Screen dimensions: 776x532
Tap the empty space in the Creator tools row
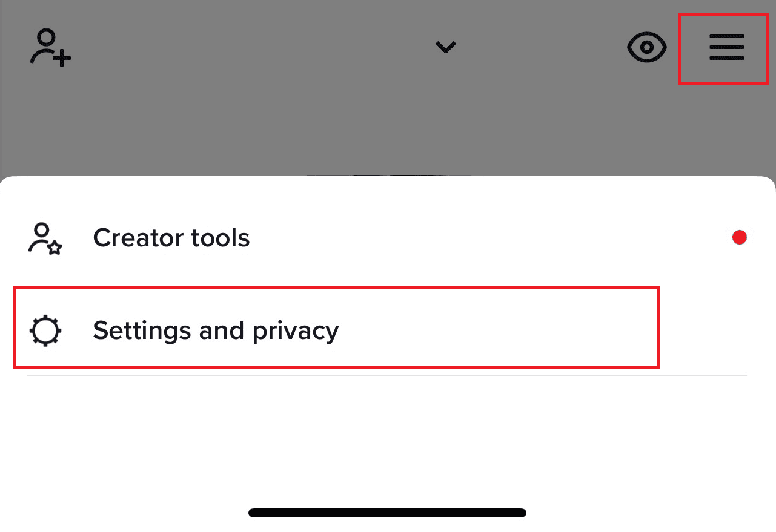point(485,238)
